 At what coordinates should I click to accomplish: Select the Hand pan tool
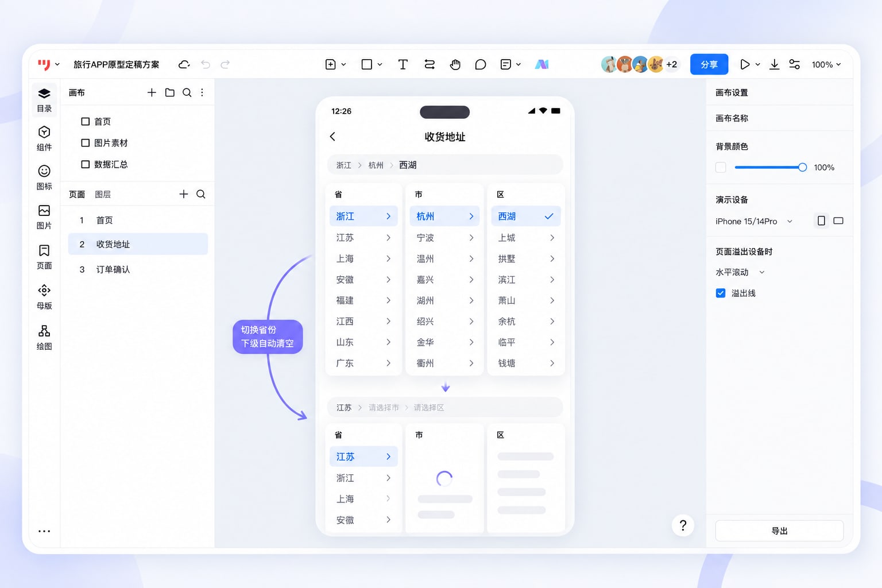[455, 64]
